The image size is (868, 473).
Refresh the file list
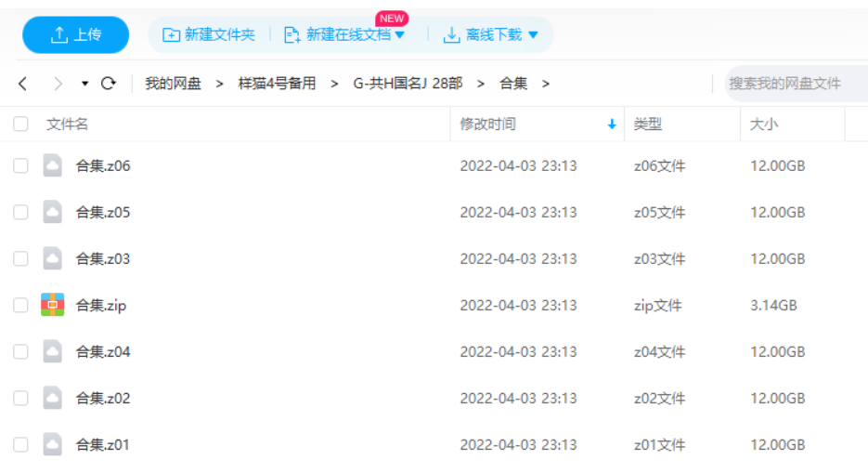109,84
